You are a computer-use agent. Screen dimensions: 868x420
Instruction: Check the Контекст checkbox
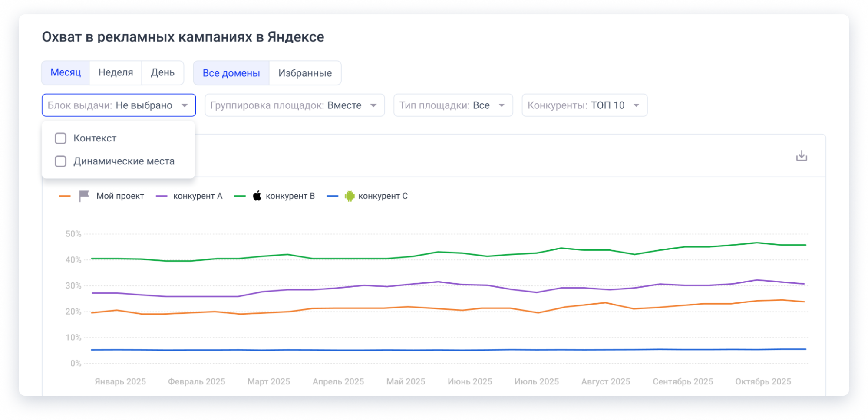tap(60, 138)
